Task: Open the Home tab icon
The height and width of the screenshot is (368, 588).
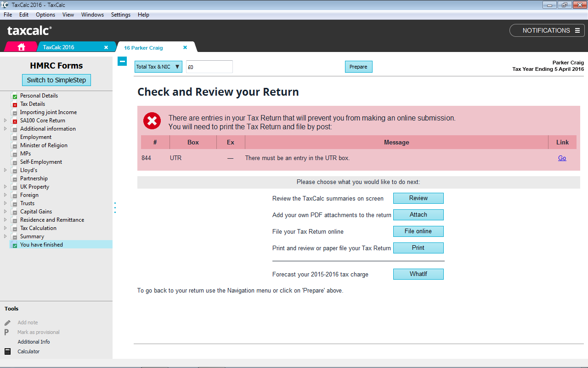Action: coord(21,47)
